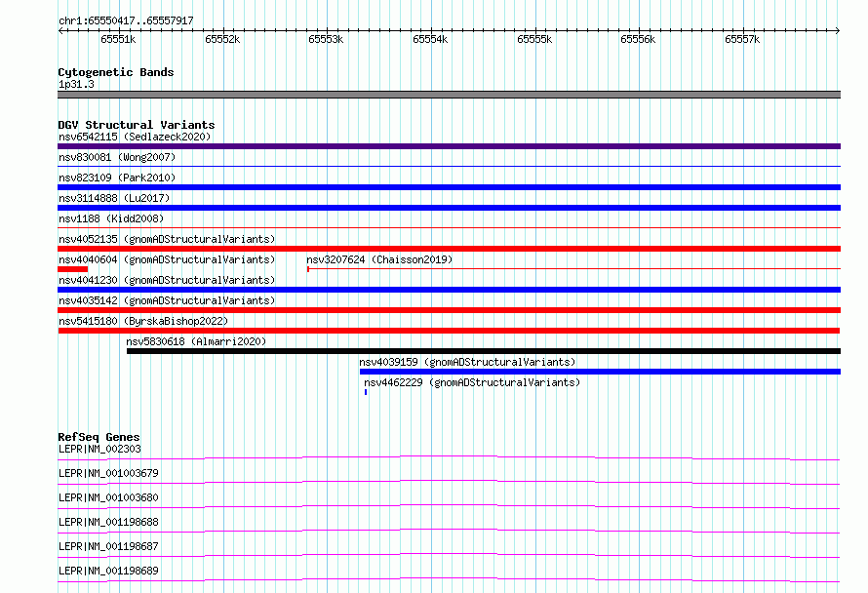This screenshot has height=593, width=868.
Task: Click the 65556k ruler tick label
Action: point(638,39)
